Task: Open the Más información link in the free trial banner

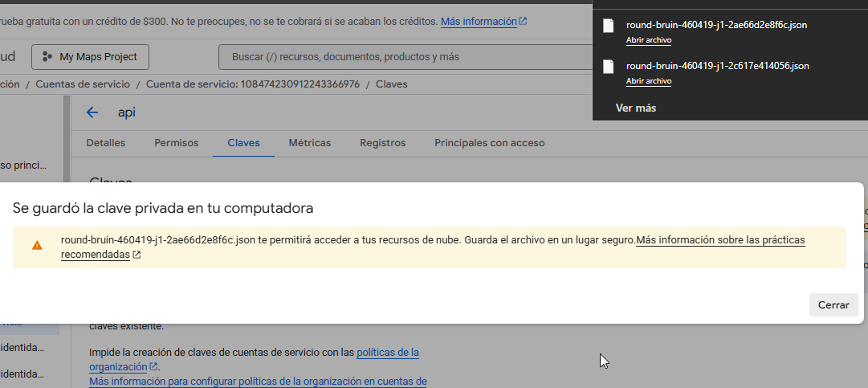Action: (x=479, y=22)
